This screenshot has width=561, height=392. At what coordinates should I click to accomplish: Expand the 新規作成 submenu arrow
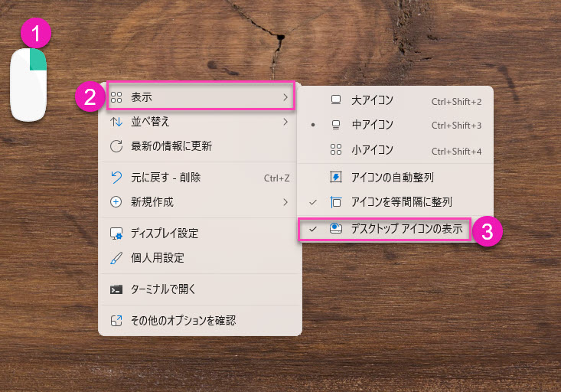[x=285, y=202]
